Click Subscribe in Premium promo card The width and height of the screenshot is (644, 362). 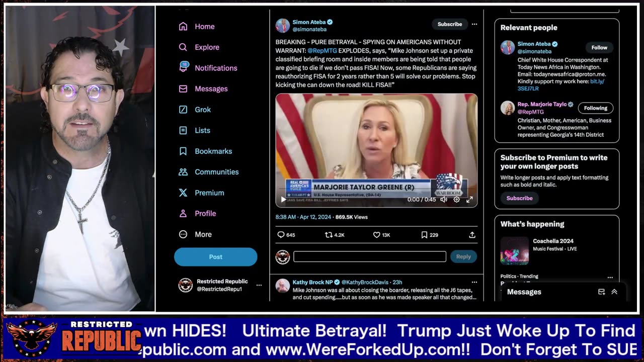click(519, 198)
